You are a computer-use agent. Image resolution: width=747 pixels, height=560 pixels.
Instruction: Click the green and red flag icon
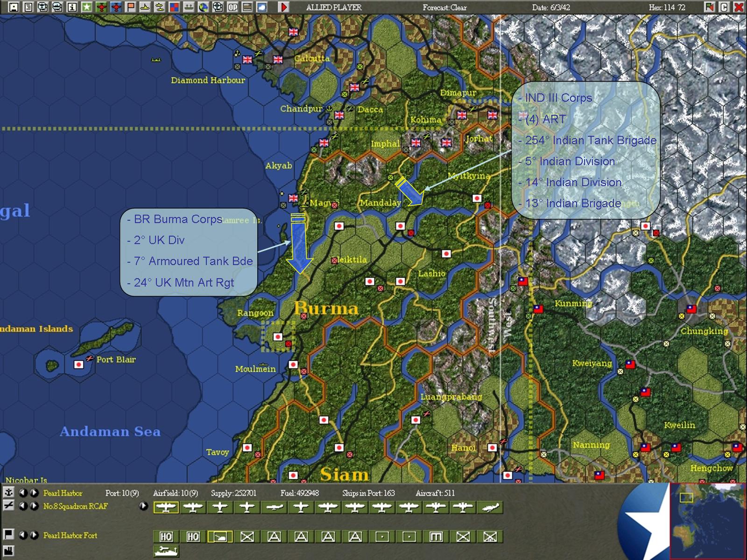[710, 7]
